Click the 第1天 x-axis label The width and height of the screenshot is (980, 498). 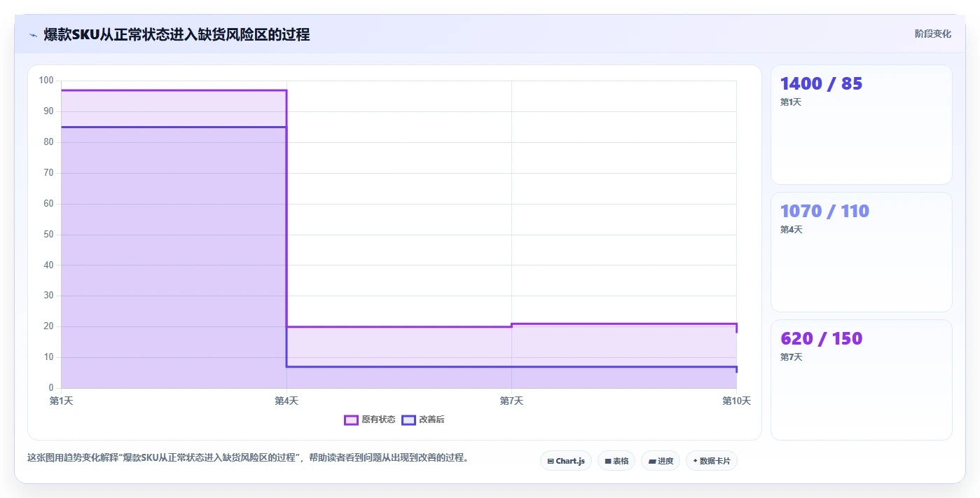tap(61, 401)
